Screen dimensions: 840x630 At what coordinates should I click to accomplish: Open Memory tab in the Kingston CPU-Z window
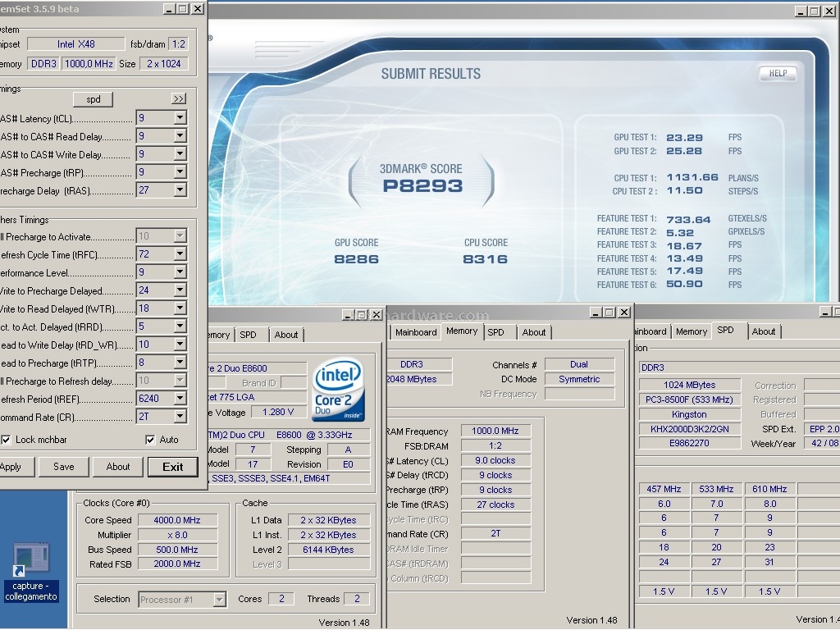click(691, 331)
